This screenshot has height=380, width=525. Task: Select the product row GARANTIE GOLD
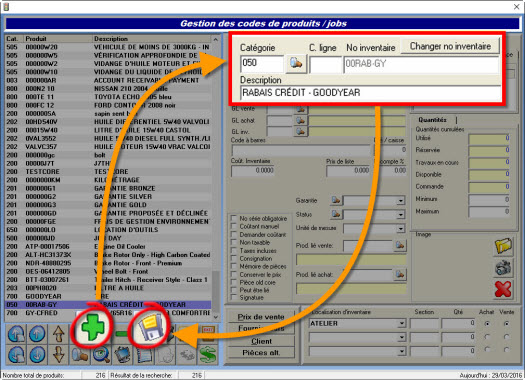click(x=108, y=205)
